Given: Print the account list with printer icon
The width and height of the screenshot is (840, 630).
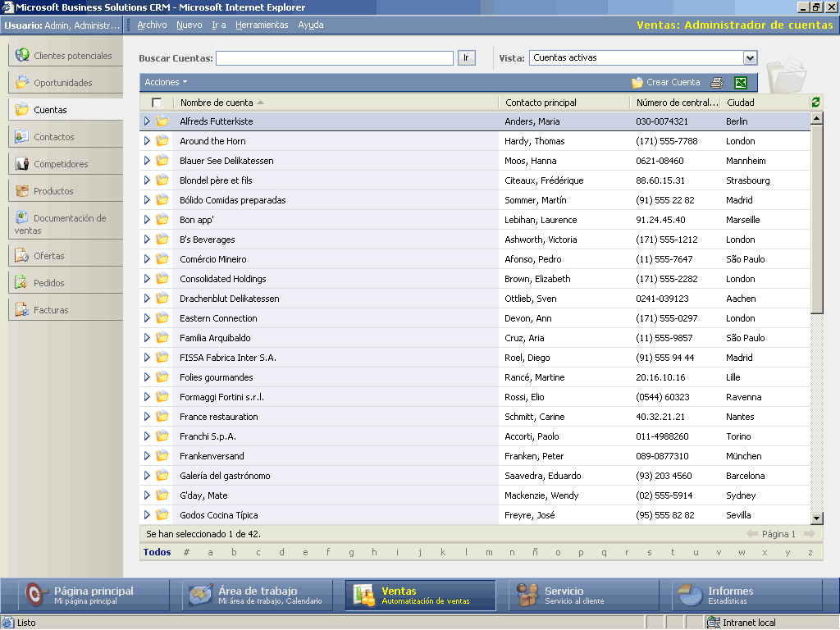Looking at the screenshot, I should click(x=717, y=83).
